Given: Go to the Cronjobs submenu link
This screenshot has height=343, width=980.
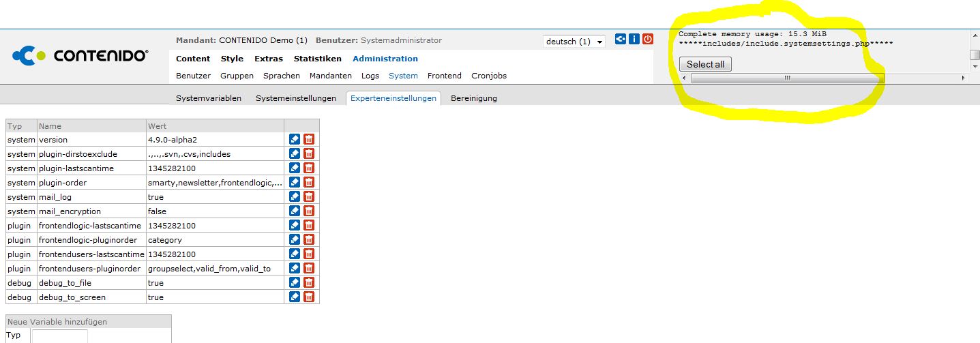Looking at the screenshot, I should 489,76.
